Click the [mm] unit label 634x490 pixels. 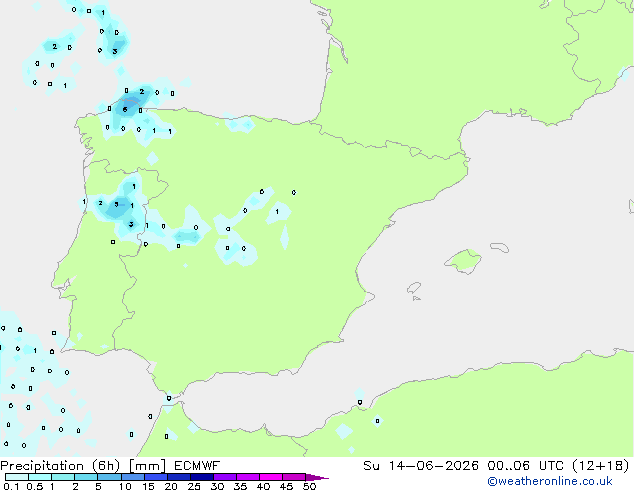[x=147, y=466]
